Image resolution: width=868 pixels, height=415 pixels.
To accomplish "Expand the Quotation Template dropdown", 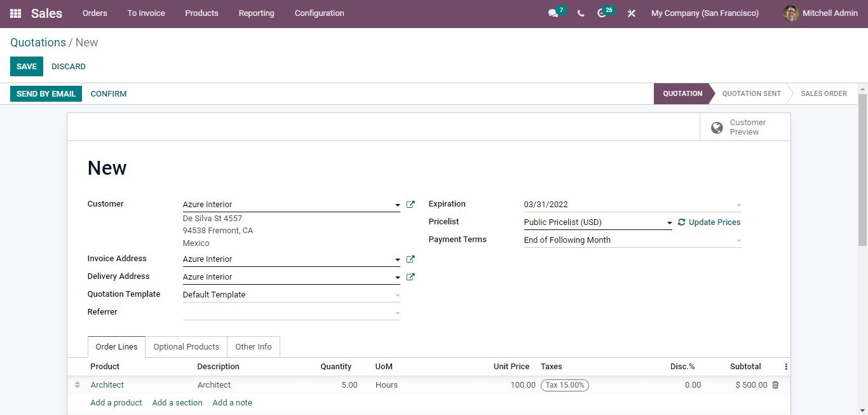I will tap(398, 296).
